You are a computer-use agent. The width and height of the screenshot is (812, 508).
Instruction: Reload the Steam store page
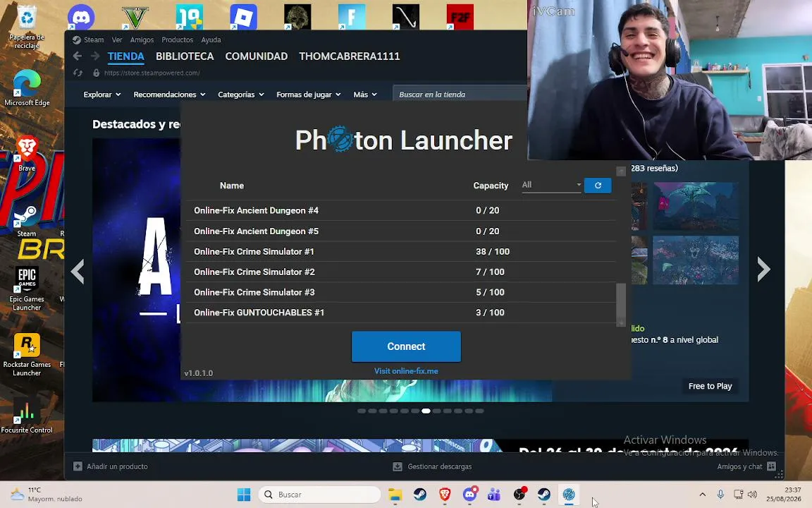78,73
